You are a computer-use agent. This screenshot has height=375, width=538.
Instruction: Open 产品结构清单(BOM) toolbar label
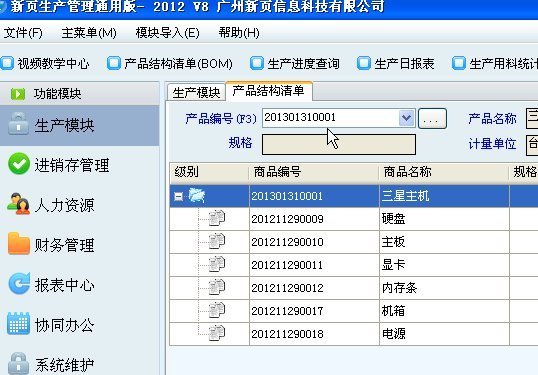[x=178, y=64]
